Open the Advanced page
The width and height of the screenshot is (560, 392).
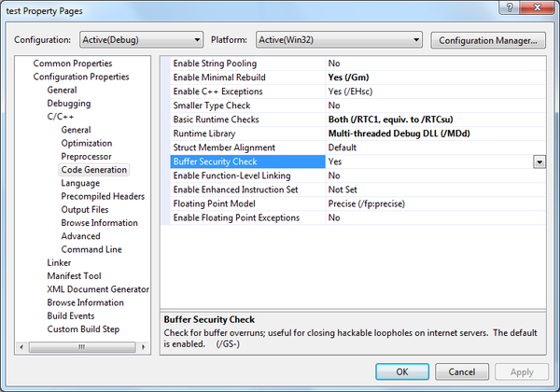pyautogui.click(x=80, y=236)
